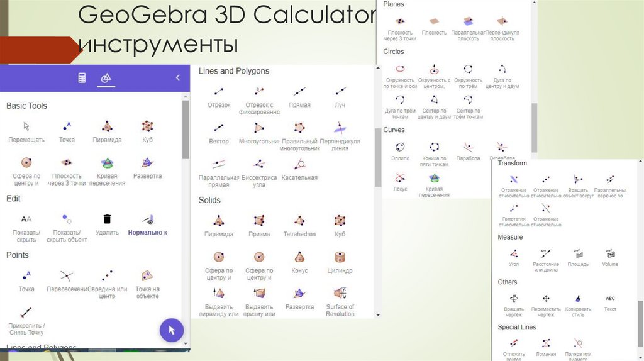
Task: Choose Развертка in the Basic Tools section
Action: click(x=147, y=167)
